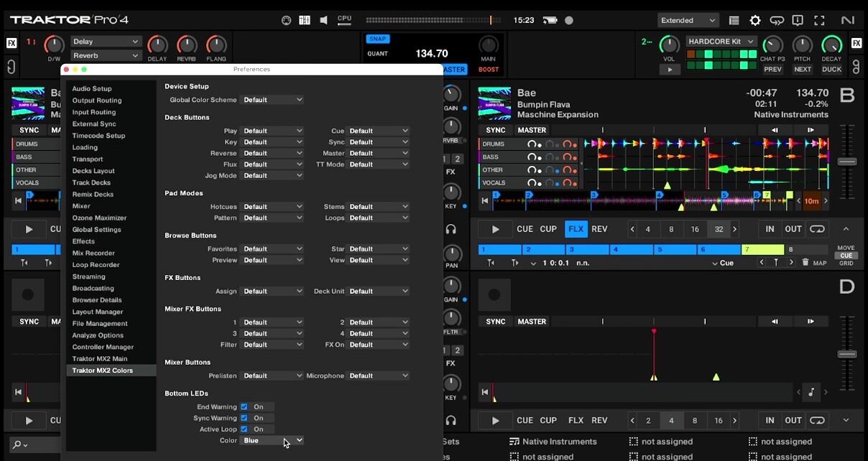
Task: Open the Cue button color dropdown
Action: (x=378, y=131)
